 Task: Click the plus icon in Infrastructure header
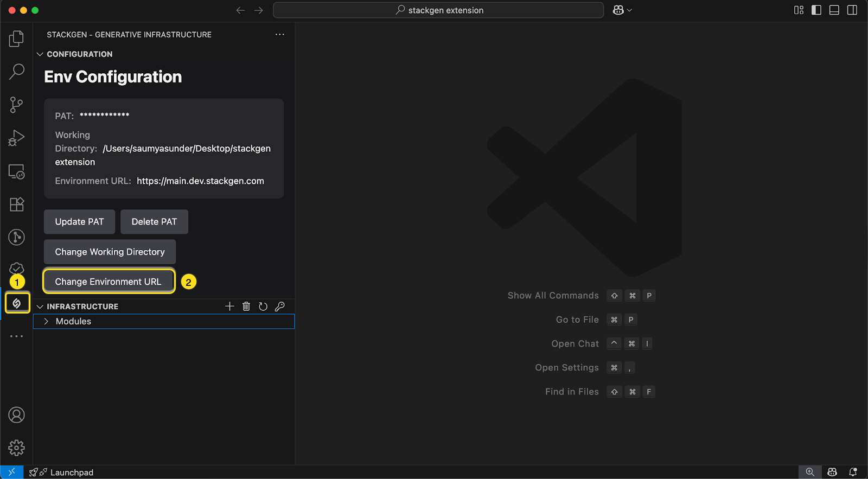pos(229,306)
